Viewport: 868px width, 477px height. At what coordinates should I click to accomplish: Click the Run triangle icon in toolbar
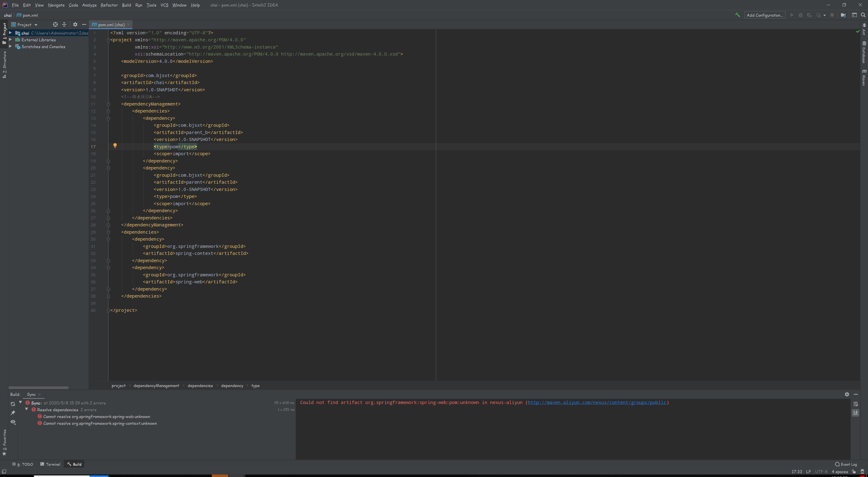pyautogui.click(x=792, y=15)
